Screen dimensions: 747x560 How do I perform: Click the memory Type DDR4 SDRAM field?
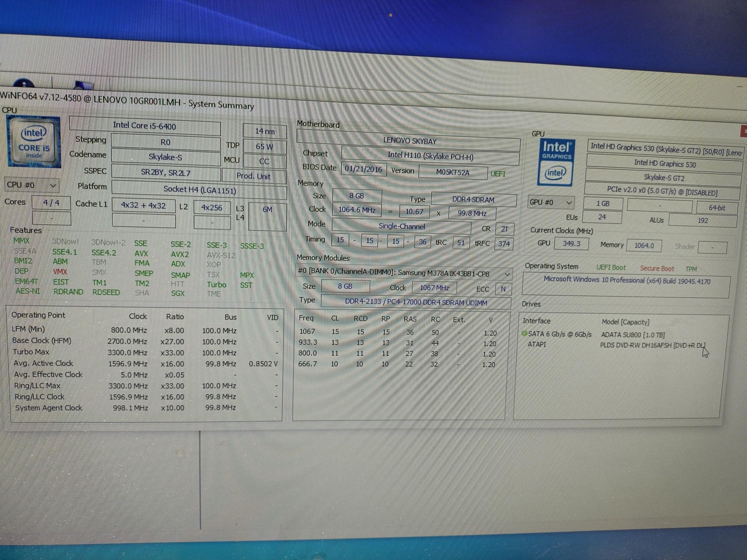pyautogui.click(x=473, y=200)
